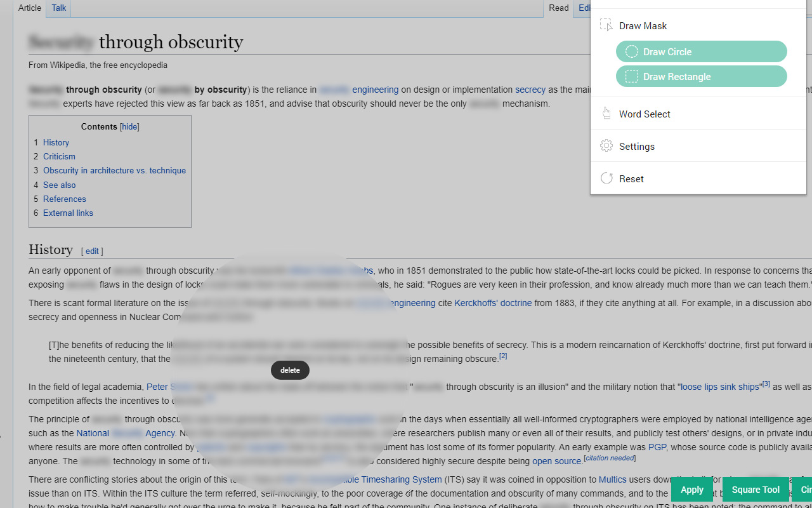The height and width of the screenshot is (508, 812).
Task: Click the Peter link in legal academia sentence
Action: pyautogui.click(x=157, y=387)
